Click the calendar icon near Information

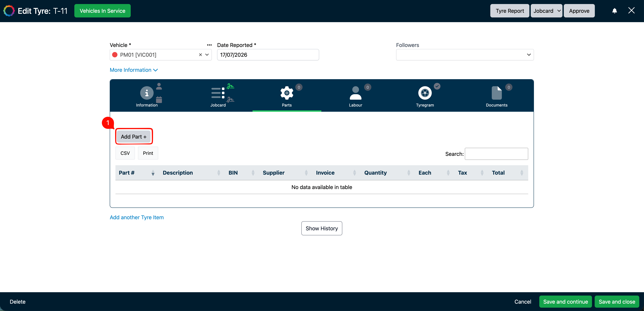point(159,100)
